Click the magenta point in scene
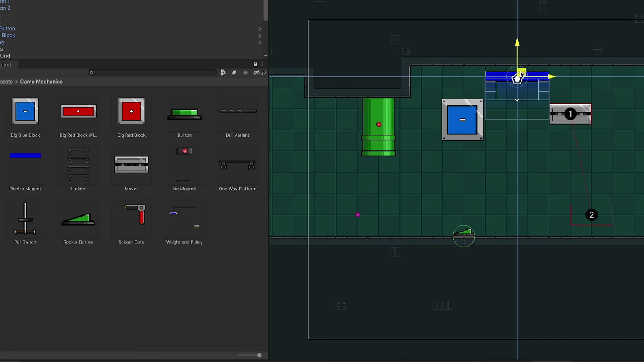The height and width of the screenshot is (362, 644). tap(358, 215)
